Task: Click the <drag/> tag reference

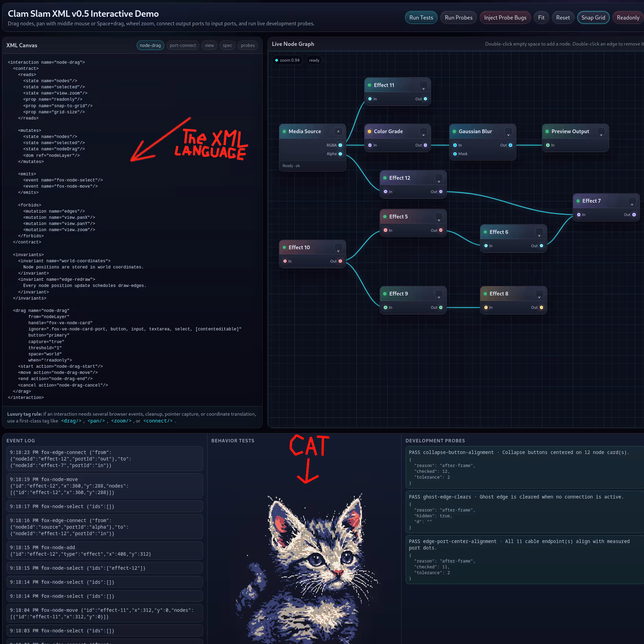Action: tap(71, 421)
